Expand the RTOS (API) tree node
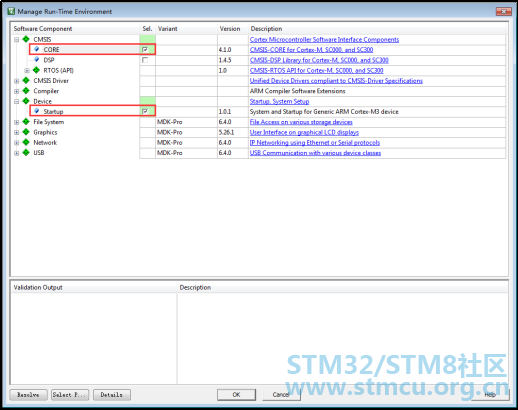Screen dimensions: 518x410 27,71
